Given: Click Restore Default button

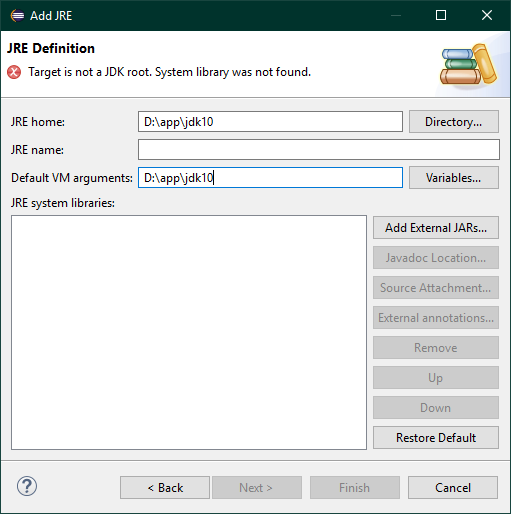Looking at the screenshot, I should [x=436, y=438].
